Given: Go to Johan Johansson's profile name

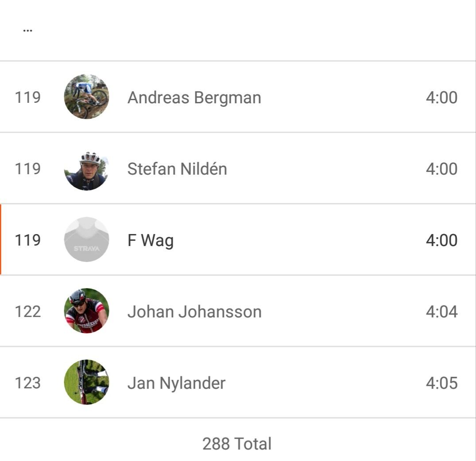Looking at the screenshot, I should tap(194, 312).
